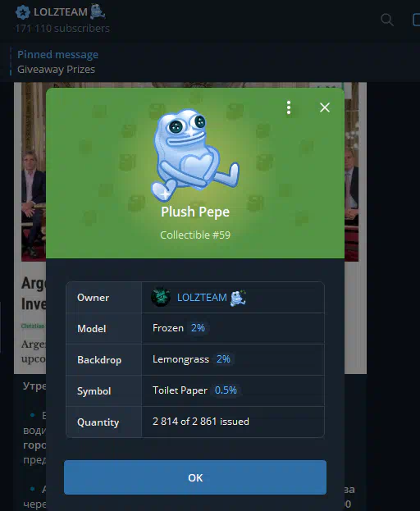
Task: Confirm with the OK button
Action: click(195, 477)
